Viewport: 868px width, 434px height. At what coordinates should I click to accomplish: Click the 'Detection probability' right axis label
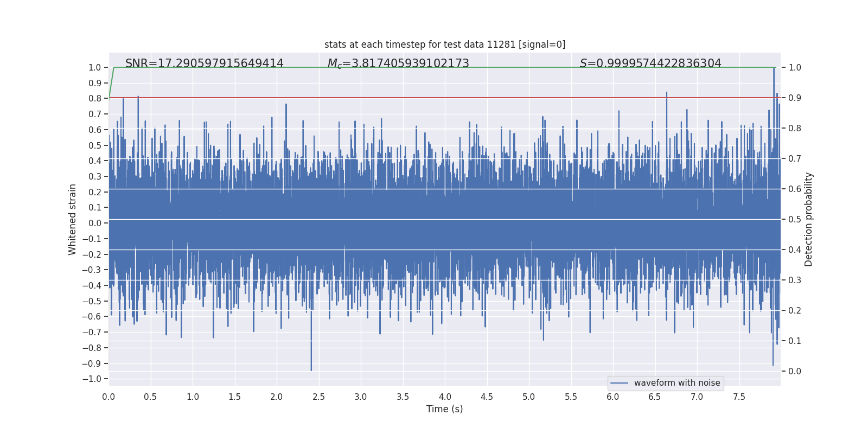[808, 219]
